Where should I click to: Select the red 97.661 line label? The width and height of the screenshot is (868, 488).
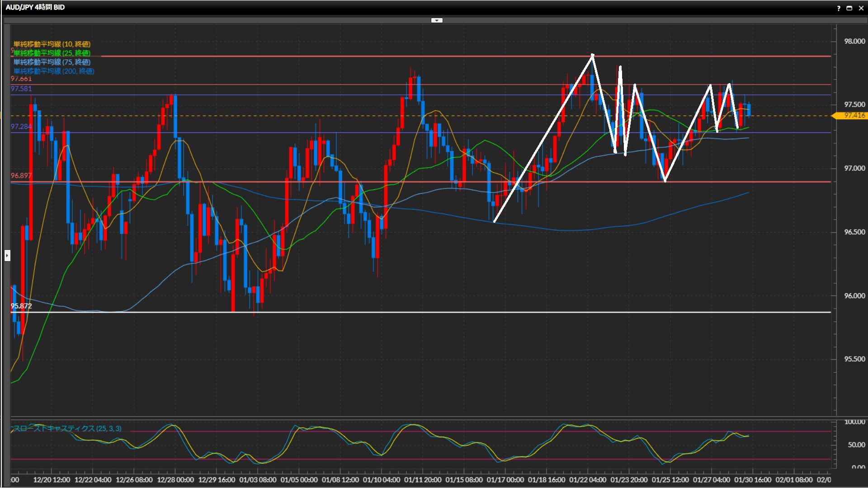coord(21,79)
